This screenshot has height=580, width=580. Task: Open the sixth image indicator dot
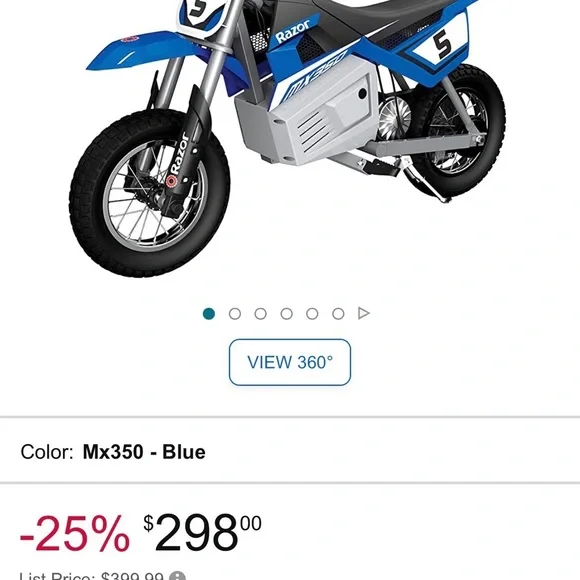[x=338, y=314]
